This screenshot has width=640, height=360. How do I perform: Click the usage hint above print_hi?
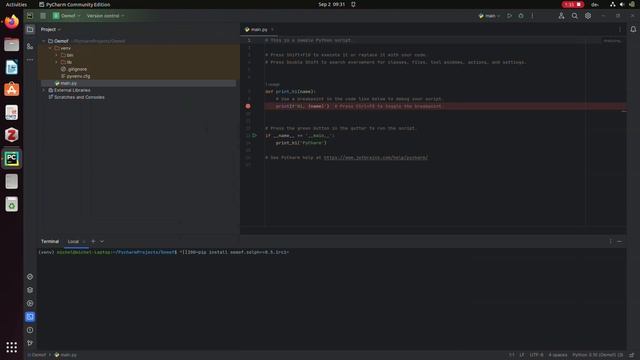click(272, 84)
